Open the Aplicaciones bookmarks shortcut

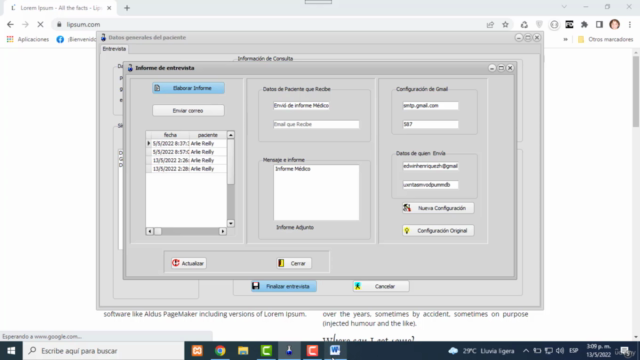click(x=28, y=39)
